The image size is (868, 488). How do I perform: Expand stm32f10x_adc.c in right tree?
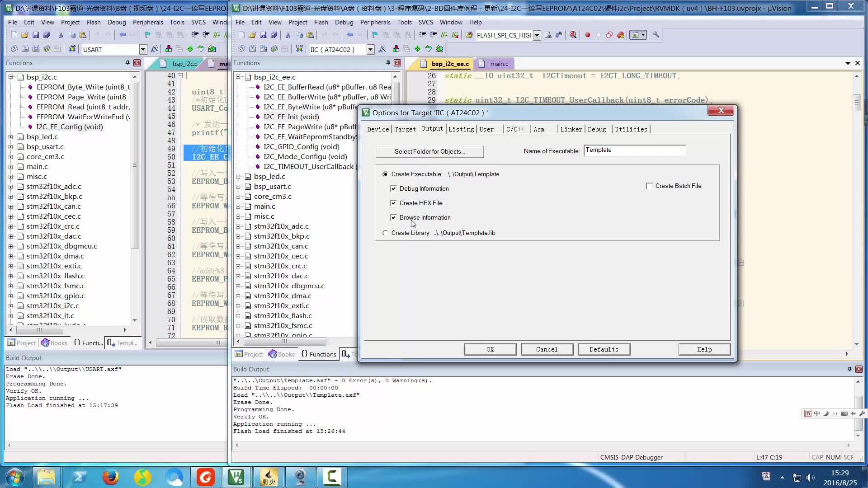coord(238,226)
